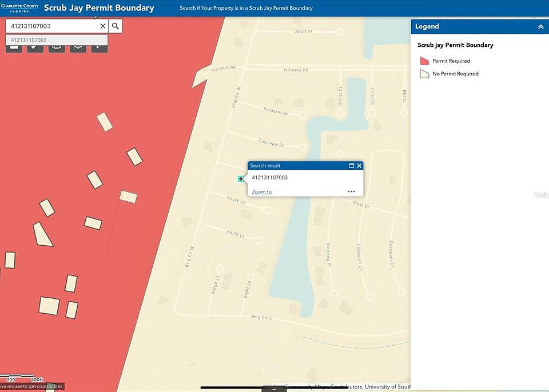This screenshot has height=392, width=549.
Task: Click the red Permit Required swatch
Action: click(424, 61)
